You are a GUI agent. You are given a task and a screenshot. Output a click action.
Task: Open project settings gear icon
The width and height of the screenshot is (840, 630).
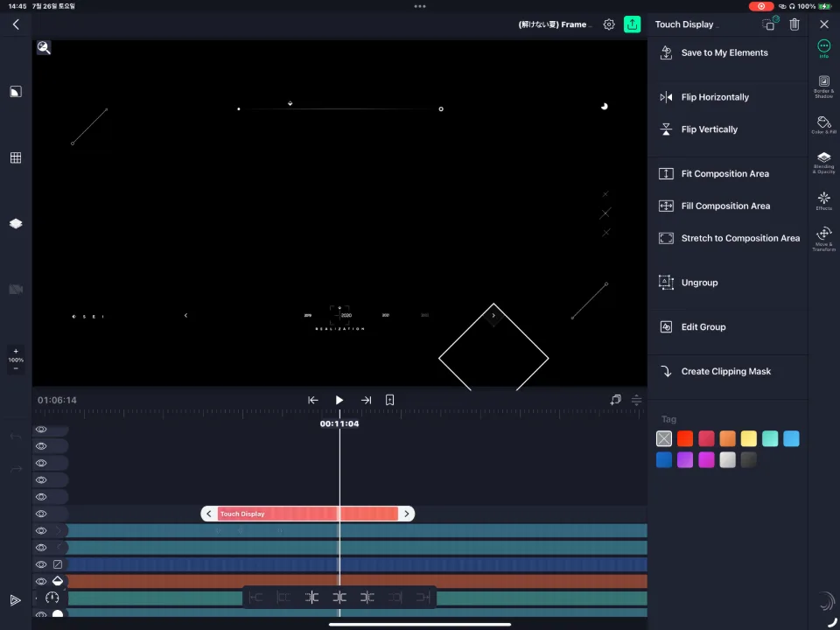coord(609,24)
